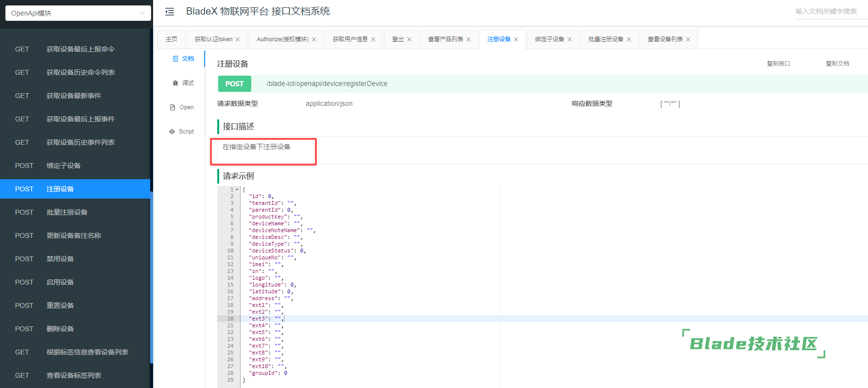868x388 pixels.
Task: Close the 获取认证token tab
Action: [x=238, y=39]
